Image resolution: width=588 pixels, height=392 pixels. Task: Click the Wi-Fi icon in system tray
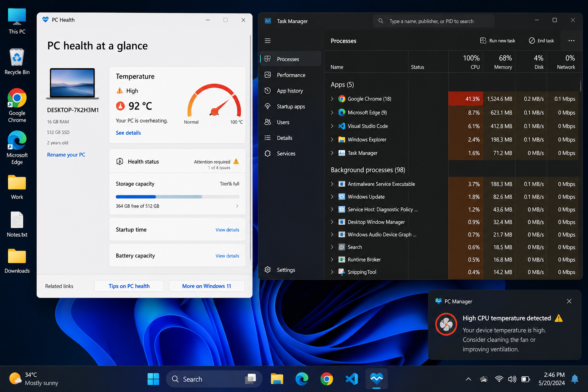(x=499, y=379)
